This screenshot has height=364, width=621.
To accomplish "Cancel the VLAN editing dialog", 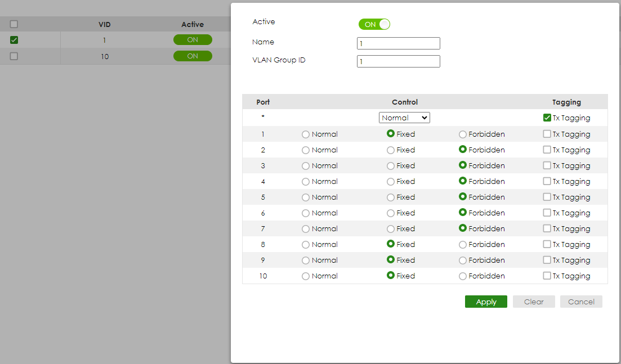I will pos(580,302).
